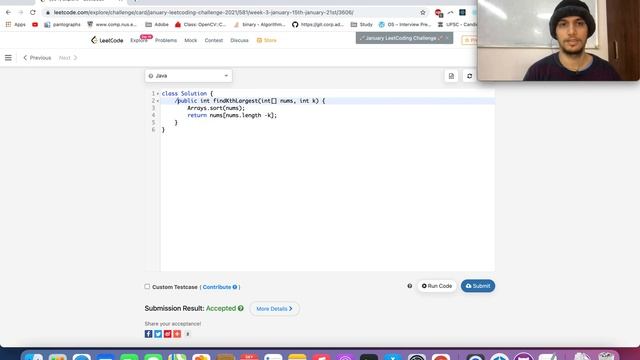Image resolution: width=640 pixels, height=360 pixels.
Task: Go back with the browser back arrow
Action: point(8,13)
